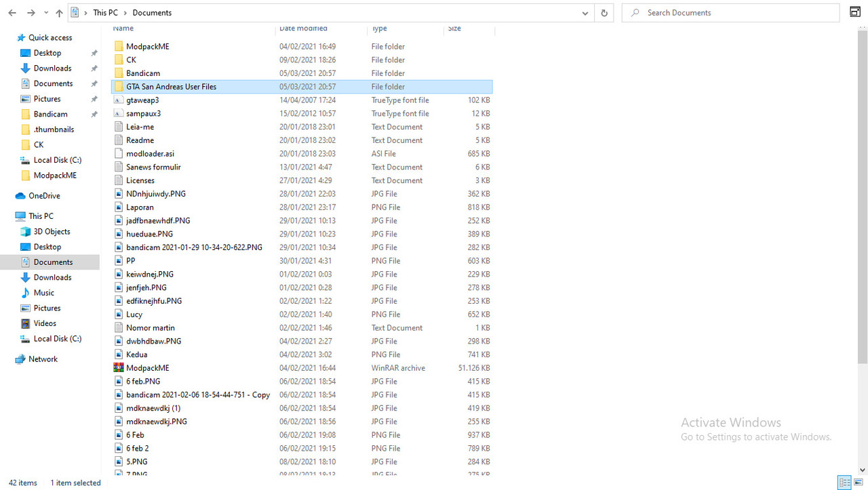The height and width of the screenshot is (490, 868).
Task: Open Downloads under Quick access
Action: click(52, 68)
